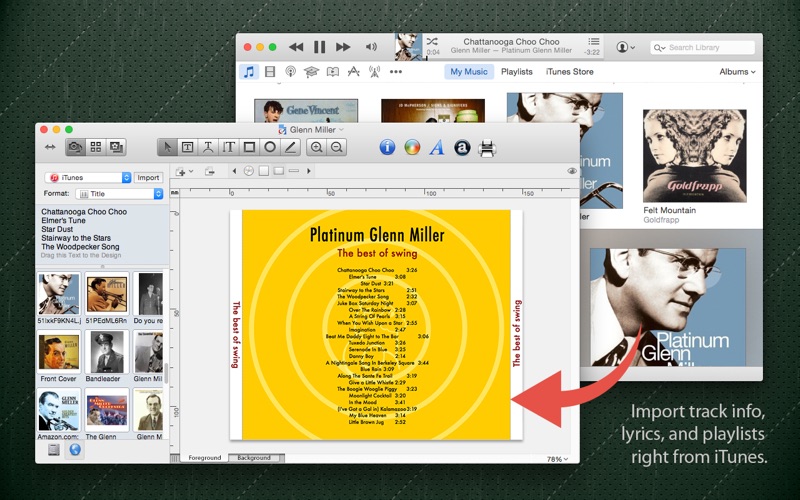The width and height of the screenshot is (800, 500).
Task: Open iTunes Podcasts icon
Action: tap(290, 72)
